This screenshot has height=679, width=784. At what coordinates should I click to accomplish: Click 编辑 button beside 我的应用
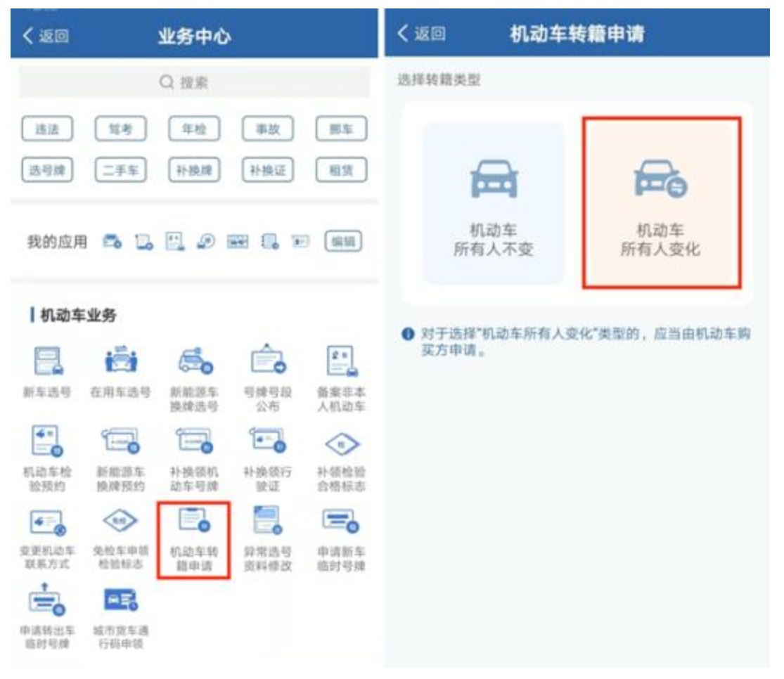pyautogui.click(x=343, y=242)
